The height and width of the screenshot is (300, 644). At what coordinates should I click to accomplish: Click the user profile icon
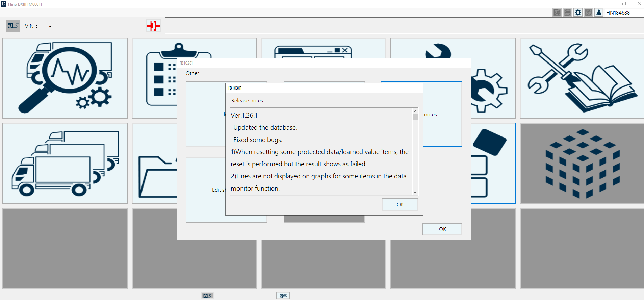pyautogui.click(x=599, y=12)
